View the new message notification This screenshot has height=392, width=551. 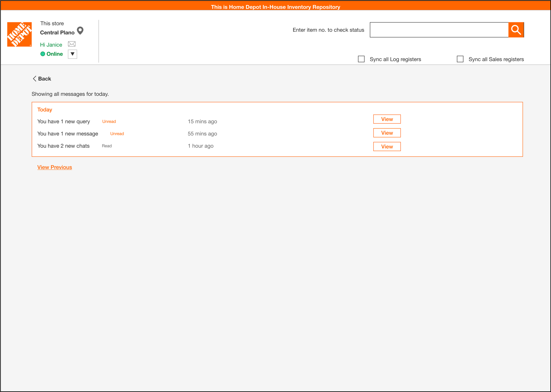387,133
